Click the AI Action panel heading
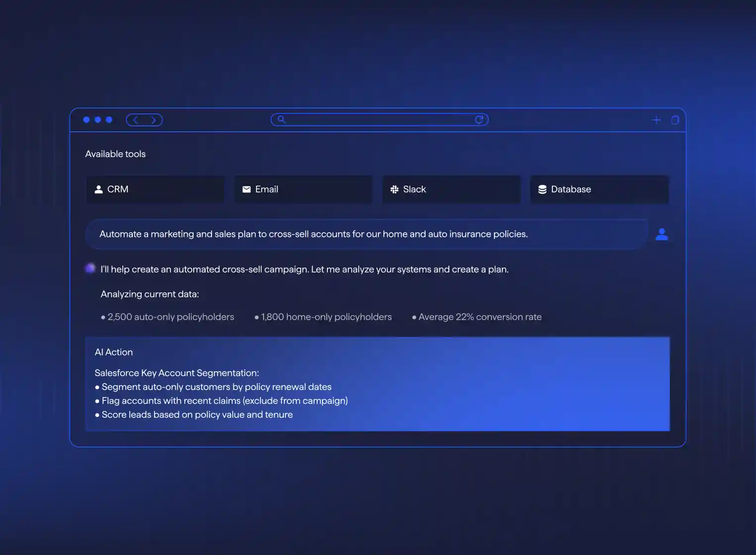Image resolution: width=756 pixels, height=555 pixels. [114, 352]
